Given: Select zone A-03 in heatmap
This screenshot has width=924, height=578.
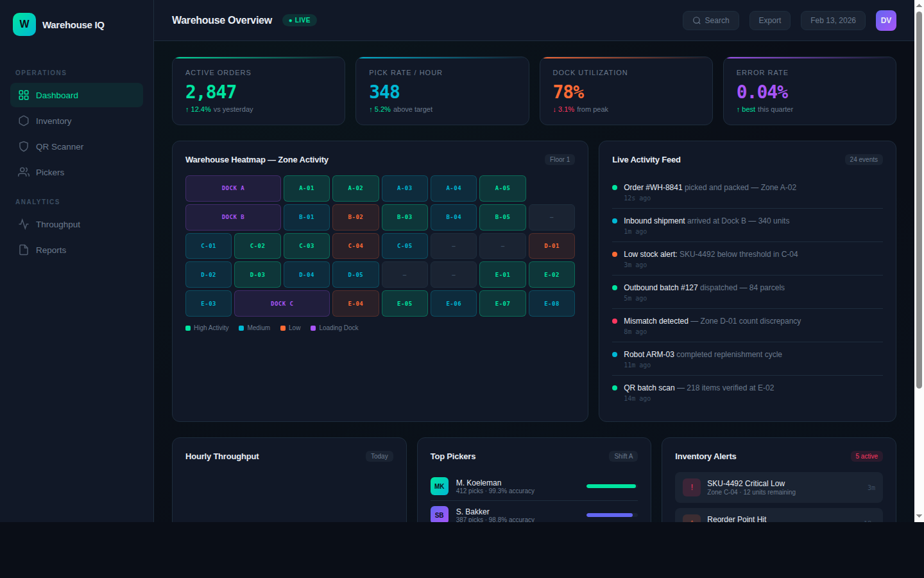Looking at the screenshot, I should pos(405,188).
